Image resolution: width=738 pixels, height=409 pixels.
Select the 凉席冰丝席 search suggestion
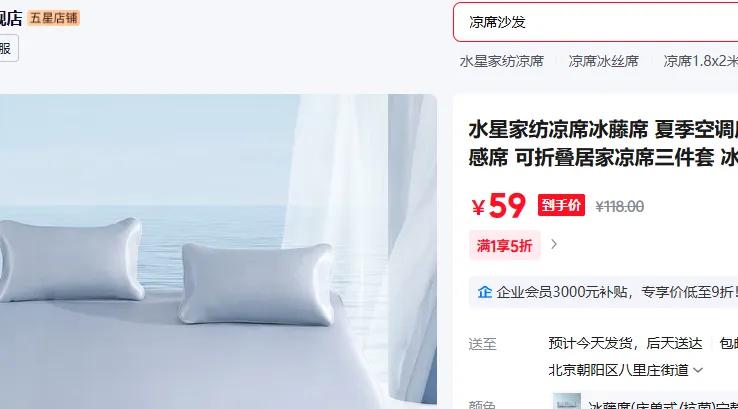pos(603,61)
